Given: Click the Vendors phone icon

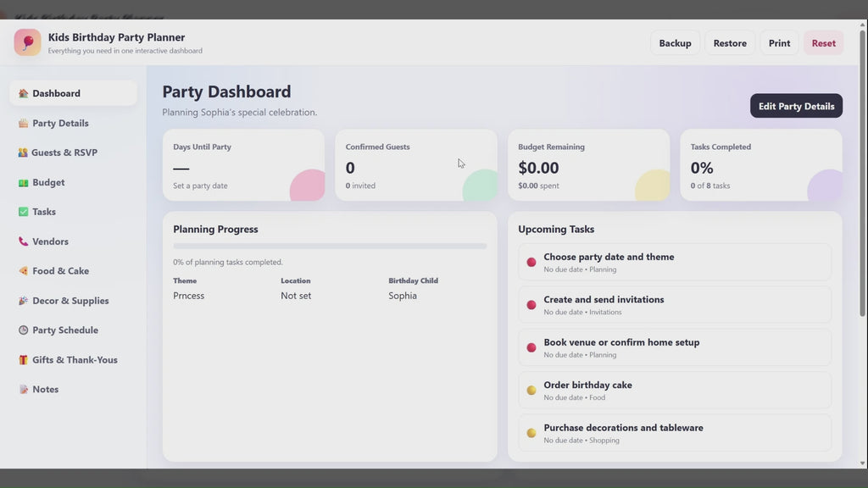Looking at the screenshot, I should coord(23,241).
